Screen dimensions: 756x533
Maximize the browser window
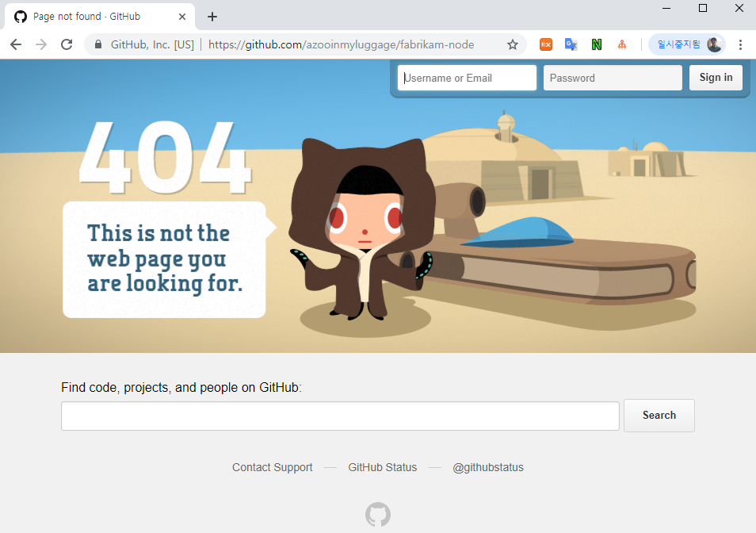point(703,8)
